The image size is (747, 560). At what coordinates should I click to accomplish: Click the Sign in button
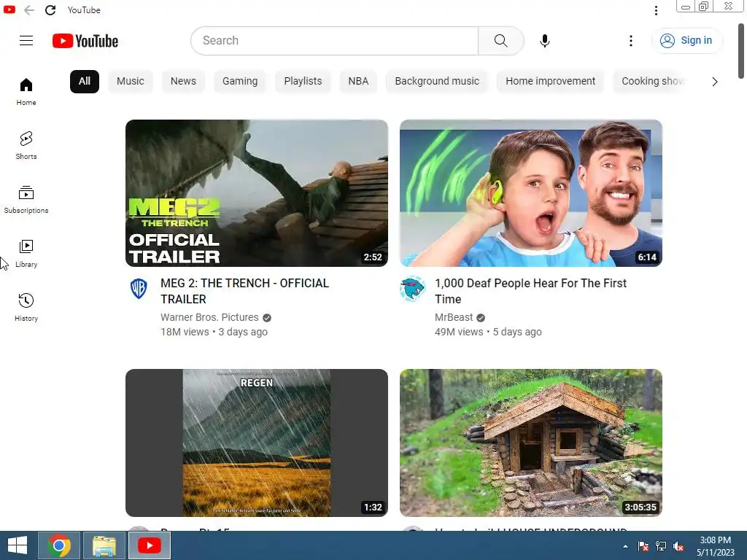pos(687,41)
